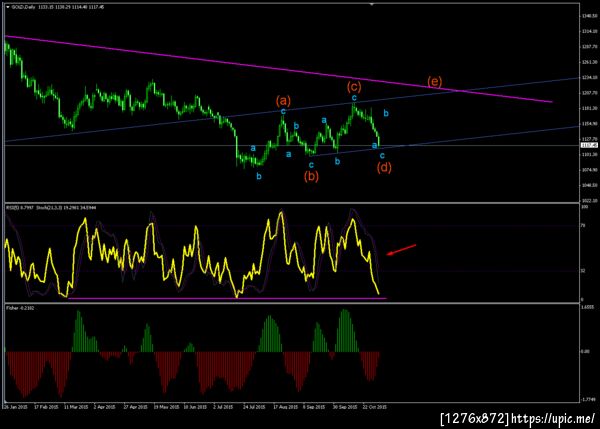Screen dimensions: 600x429
Task: Click the 1261.20 price axis value
Action: click(589, 62)
